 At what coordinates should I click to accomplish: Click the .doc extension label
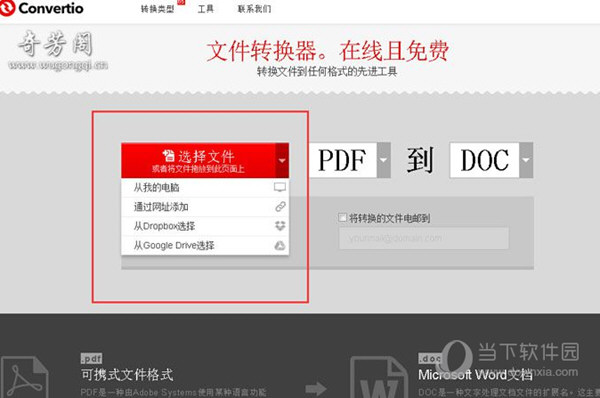coord(430,359)
